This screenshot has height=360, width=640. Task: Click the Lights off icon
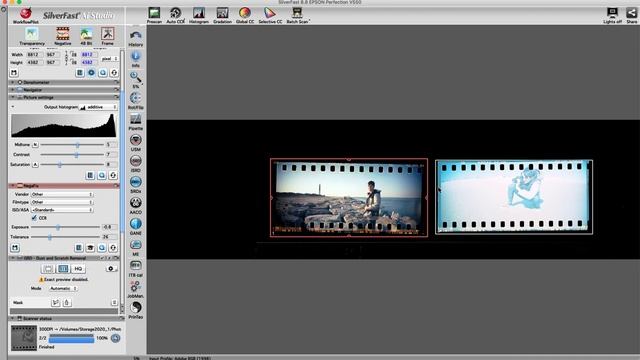[612, 16]
